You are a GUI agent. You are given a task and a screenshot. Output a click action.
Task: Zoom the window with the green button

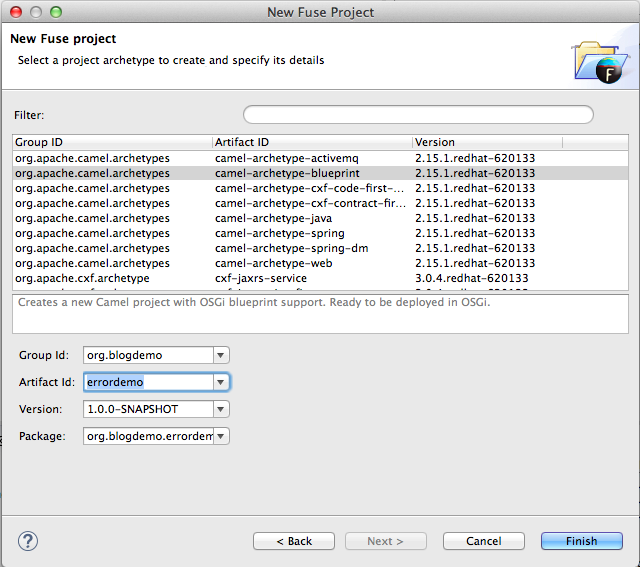(56, 12)
